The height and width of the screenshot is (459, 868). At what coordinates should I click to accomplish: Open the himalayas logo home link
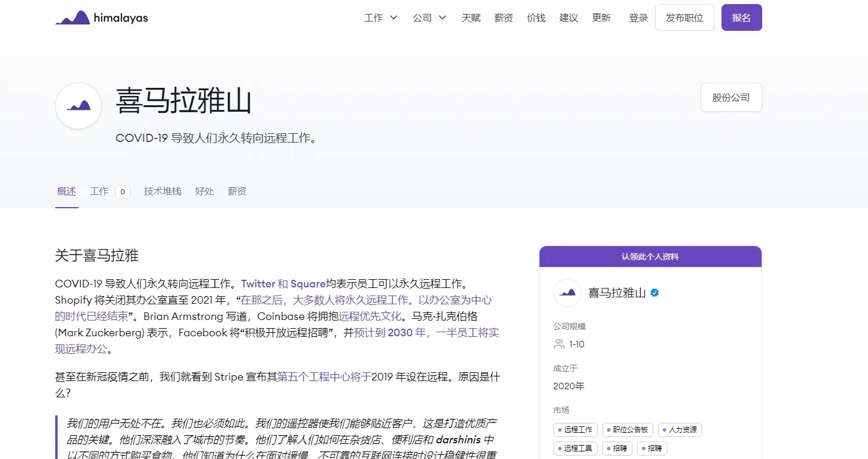pos(102,18)
